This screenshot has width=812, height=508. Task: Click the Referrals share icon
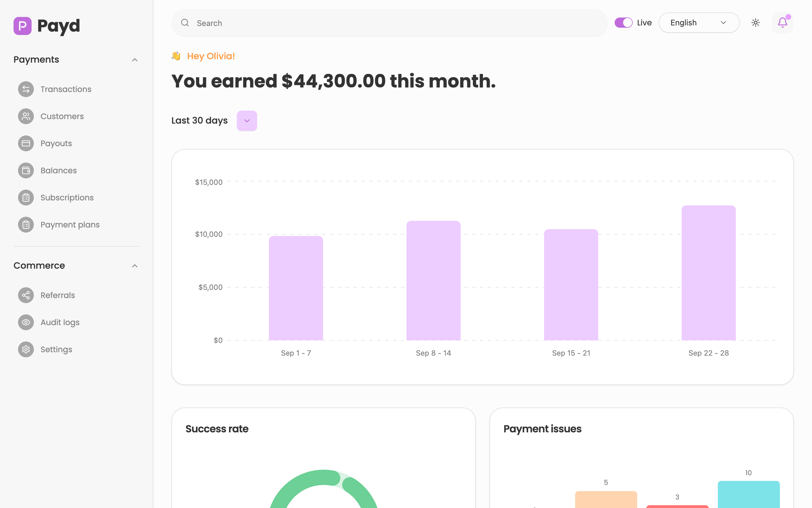26,295
